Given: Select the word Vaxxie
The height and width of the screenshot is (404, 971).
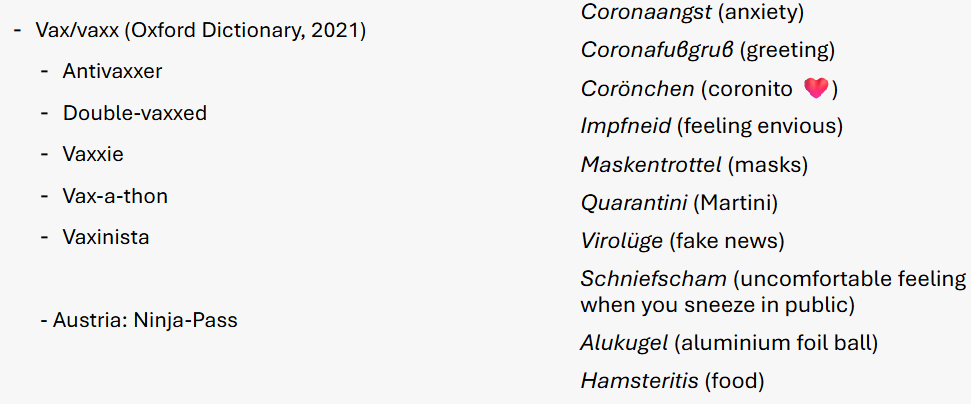Looking at the screenshot, I should pos(92,155).
